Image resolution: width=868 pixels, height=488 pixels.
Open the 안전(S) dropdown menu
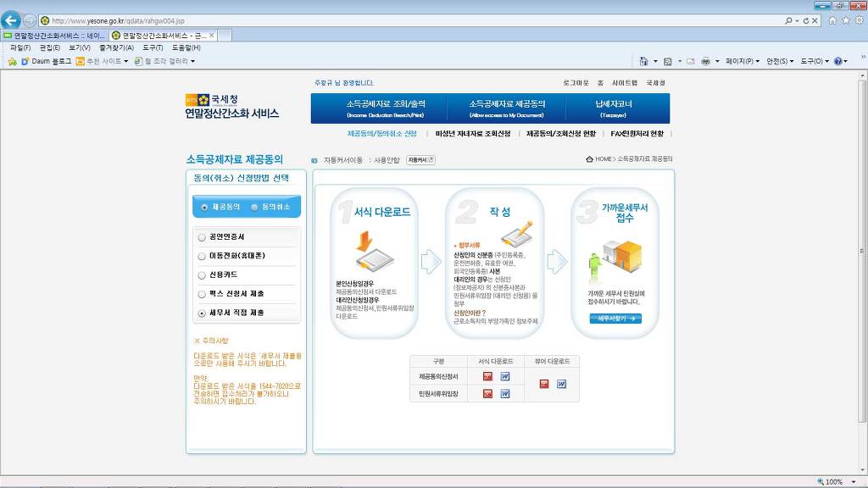click(780, 61)
